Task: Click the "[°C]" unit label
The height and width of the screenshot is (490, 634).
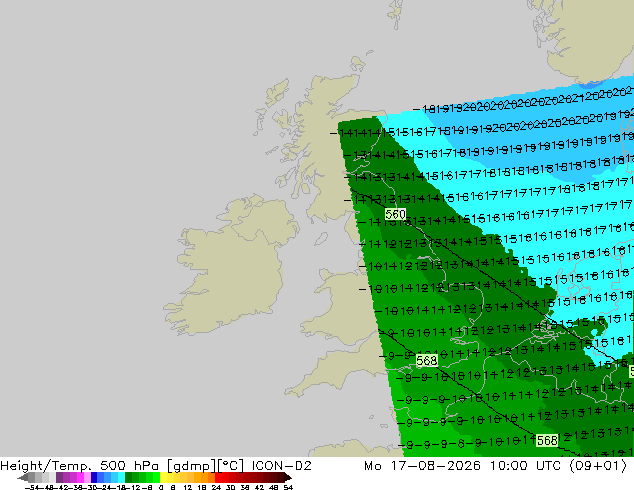Action: (x=230, y=466)
